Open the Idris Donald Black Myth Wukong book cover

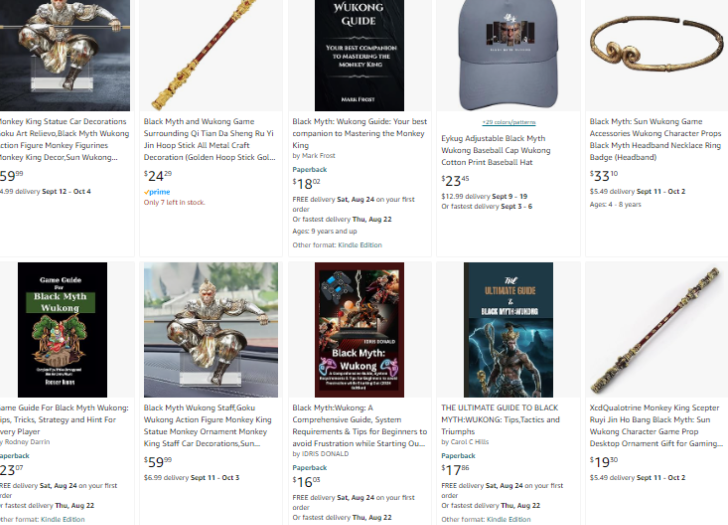point(359,330)
